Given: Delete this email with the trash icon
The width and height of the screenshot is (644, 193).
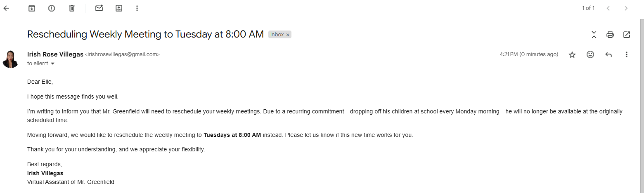Looking at the screenshot, I should [72, 8].
